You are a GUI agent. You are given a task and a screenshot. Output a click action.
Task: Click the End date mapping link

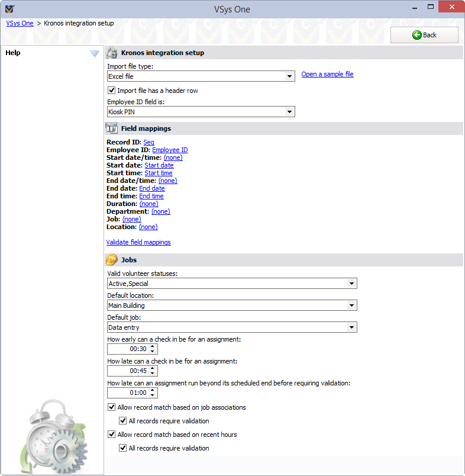click(x=152, y=188)
